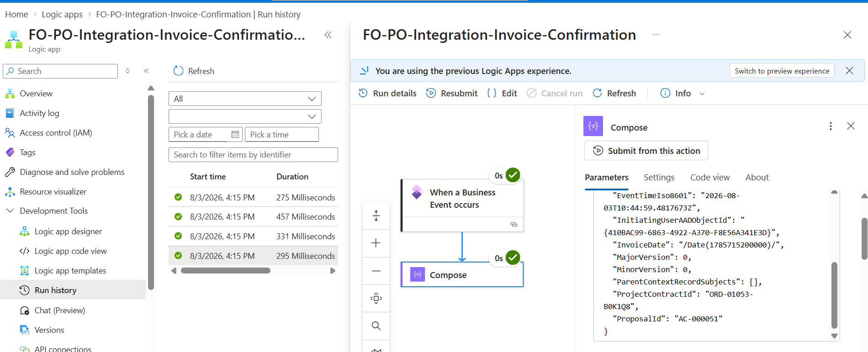The height and width of the screenshot is (352, 868).
Task: Open the All status filter dropdown
Action: point(245,99)
